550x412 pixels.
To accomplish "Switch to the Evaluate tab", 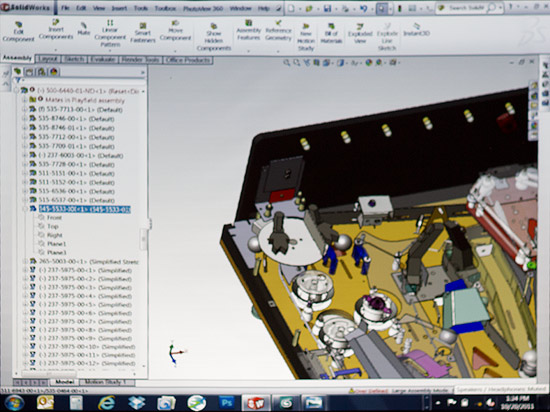I will point(102,60).
